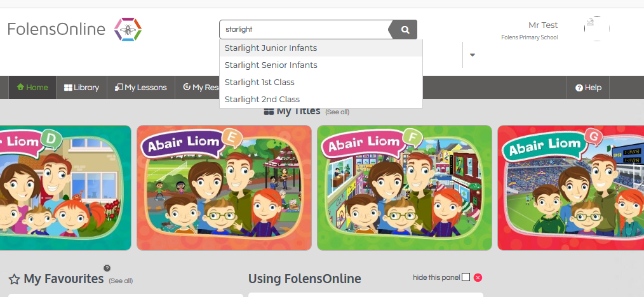This screenshot has height=297, width=644.
Task: Click the My Favourites star icon
Action: 14,279
